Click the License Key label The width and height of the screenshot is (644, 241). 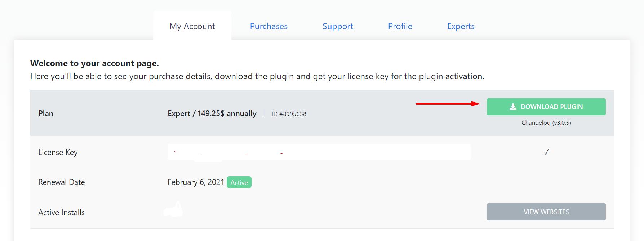[58, 153]
